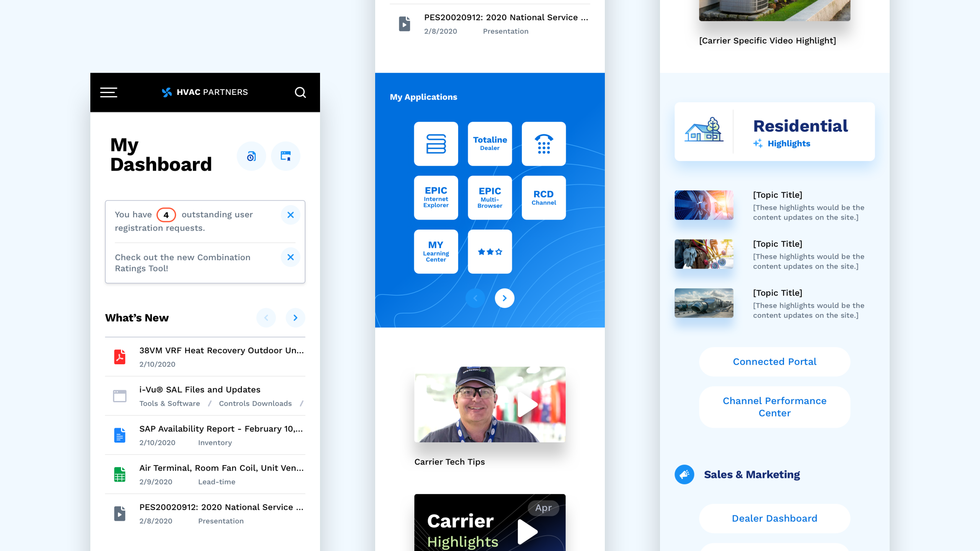Go to previous What's New page
980x551 pixels.
coord(266,318)
